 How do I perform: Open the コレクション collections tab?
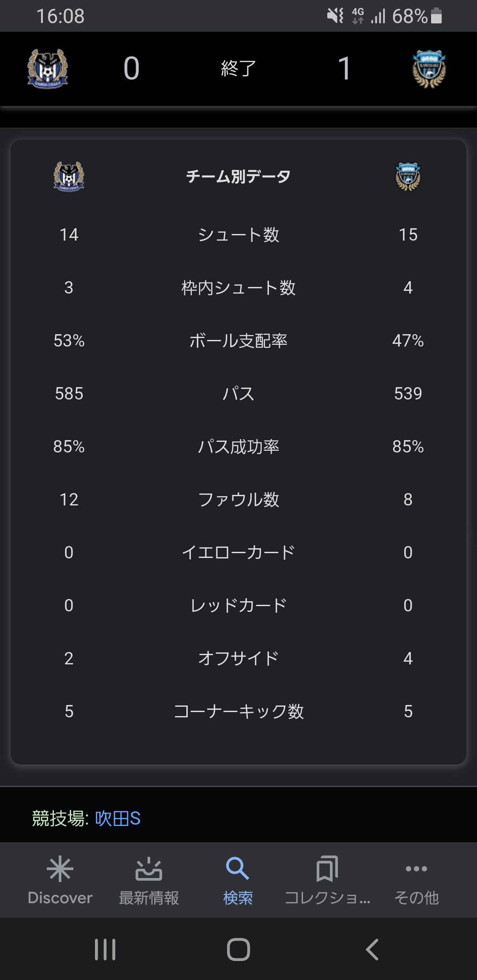point(327,879)
